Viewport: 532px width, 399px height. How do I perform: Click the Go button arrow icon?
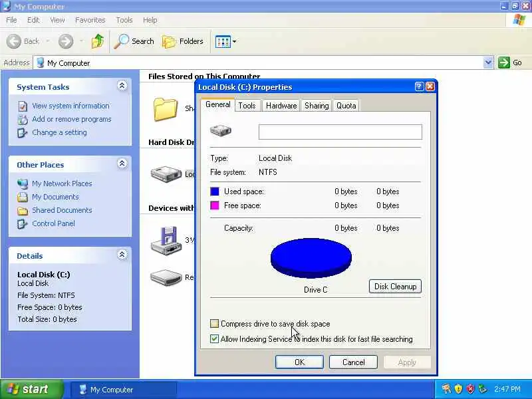(x=504, y=63)
